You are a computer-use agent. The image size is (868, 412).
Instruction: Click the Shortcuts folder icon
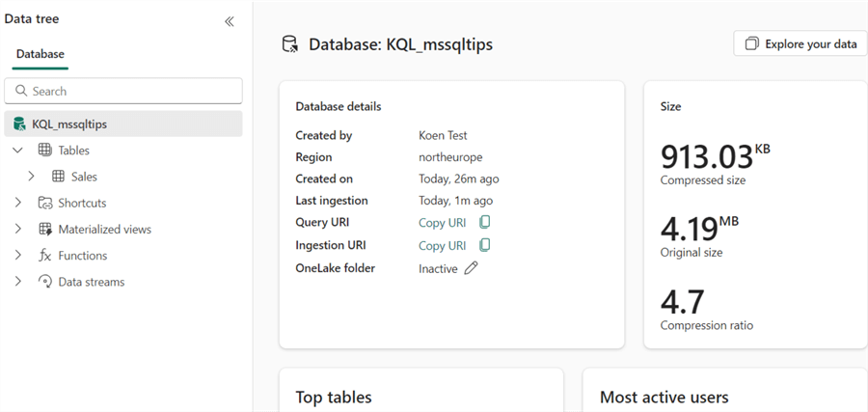tap(44, 203)
